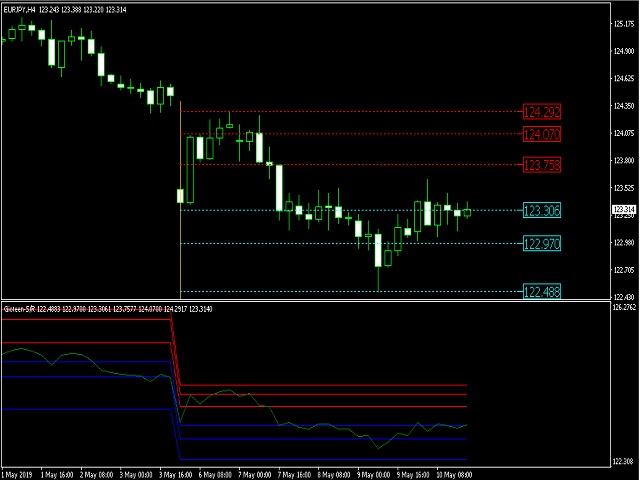The width and height of the screenshot is (640, 480).
Task: Click the 124.900 value on price axis
Action: pyautogui.click(x=624, y=51)
